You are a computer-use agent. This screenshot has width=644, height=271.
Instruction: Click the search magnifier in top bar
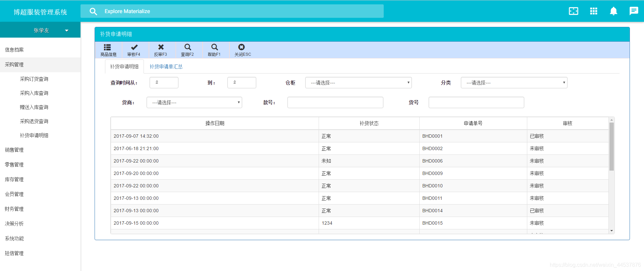pyautogui.click(x=93, y=11)
